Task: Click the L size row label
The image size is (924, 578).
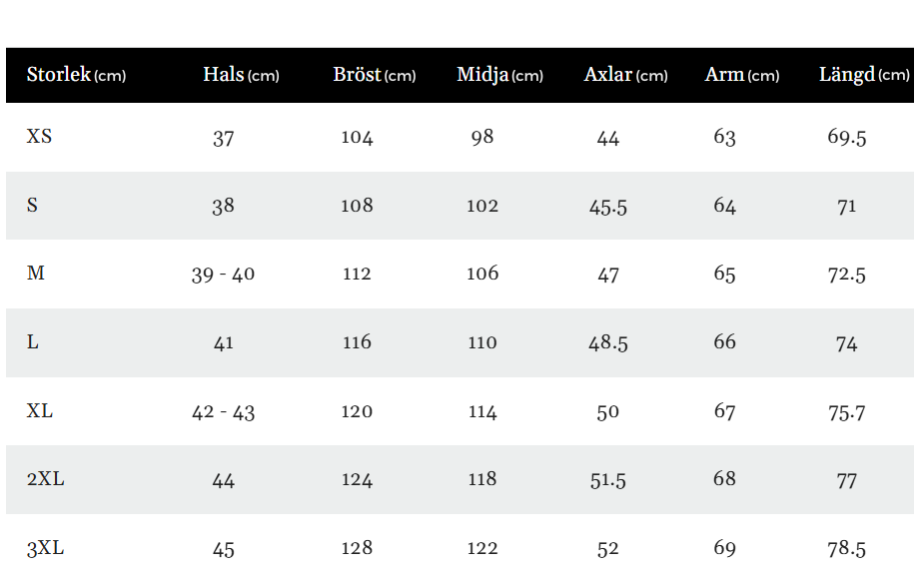Action: 32,341
